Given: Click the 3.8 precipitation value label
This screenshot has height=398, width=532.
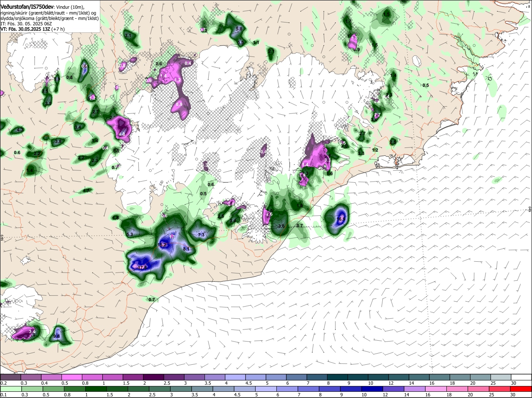Looking at the screenshot, I should pos(58,141).
